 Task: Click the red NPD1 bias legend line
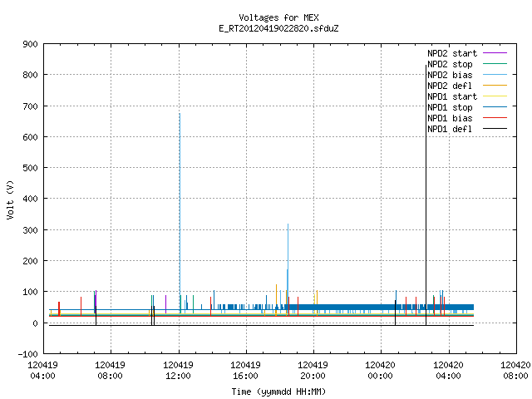click(x=495, y=118)
